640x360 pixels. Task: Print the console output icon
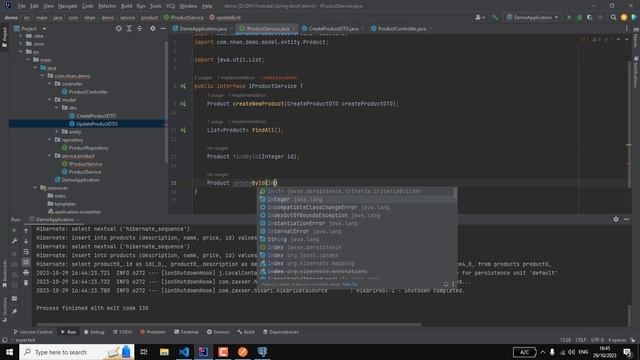tap(26, 272)
